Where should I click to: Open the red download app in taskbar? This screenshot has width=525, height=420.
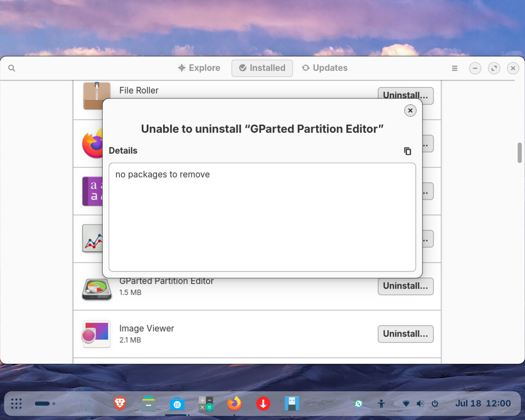click(x=263, y=404)
